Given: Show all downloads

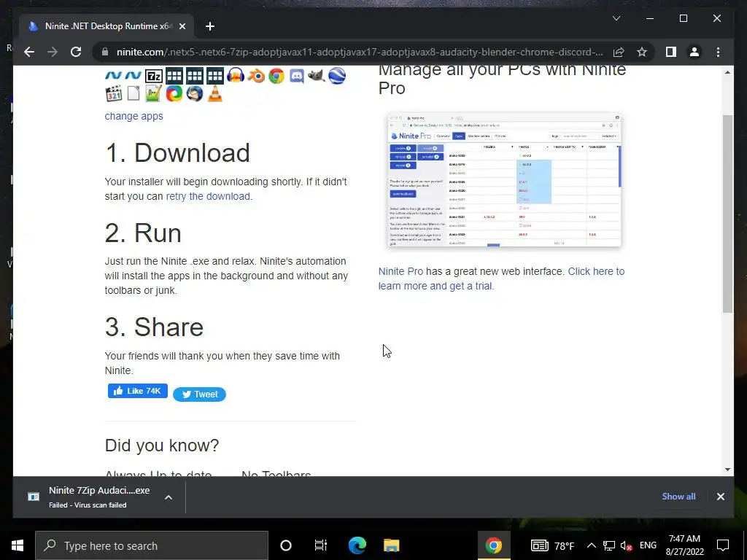Looking at the screenshot, I should pos(678,496).
